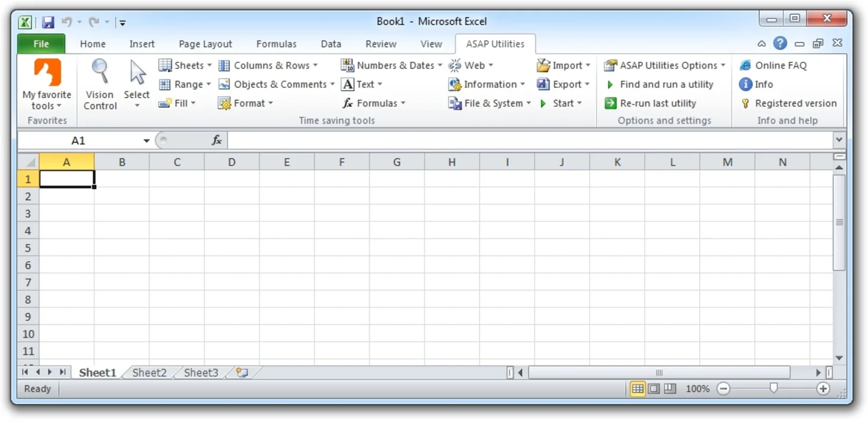Minimize the ribbon with caret icon
This screenshot has height=423, width=868.
(762, 44)
